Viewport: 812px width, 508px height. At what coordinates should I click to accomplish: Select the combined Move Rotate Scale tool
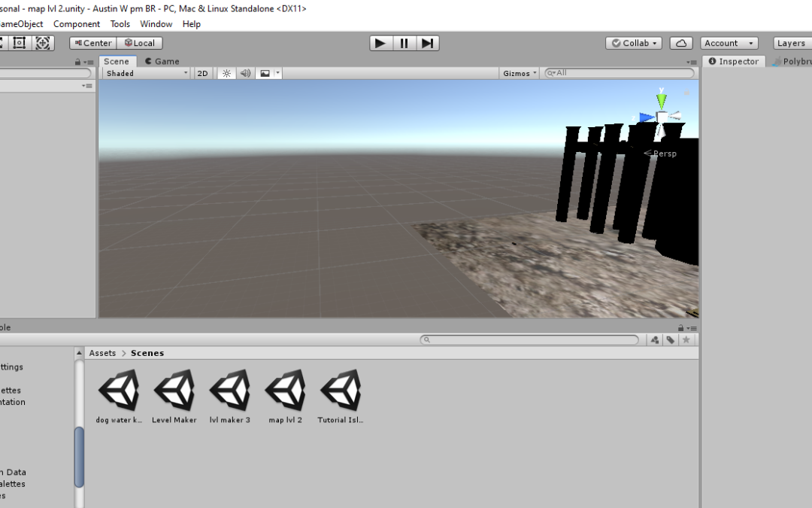[42, 43]
